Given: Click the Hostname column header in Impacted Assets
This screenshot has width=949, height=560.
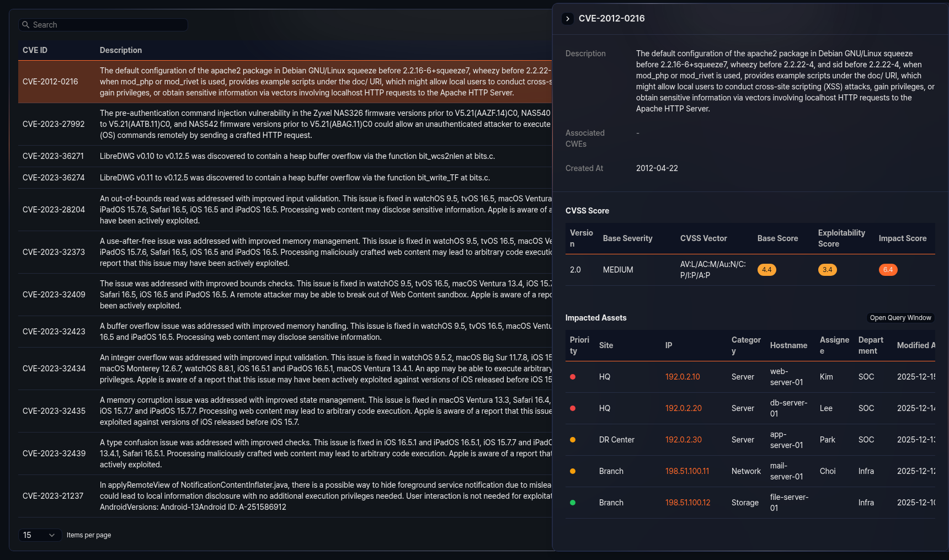Looking at the screenshot, I should [x=788, y=345].
